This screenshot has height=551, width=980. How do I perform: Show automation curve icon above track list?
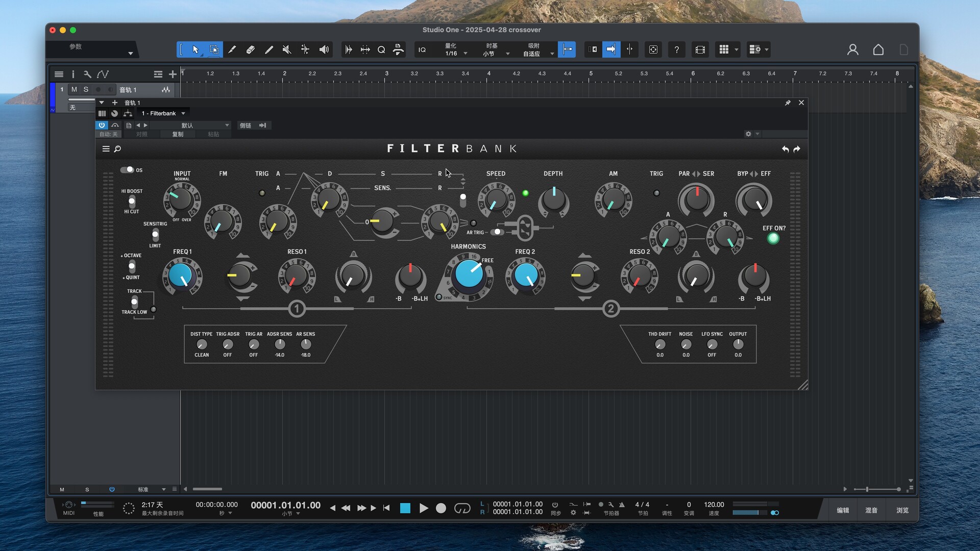[103, 74]
